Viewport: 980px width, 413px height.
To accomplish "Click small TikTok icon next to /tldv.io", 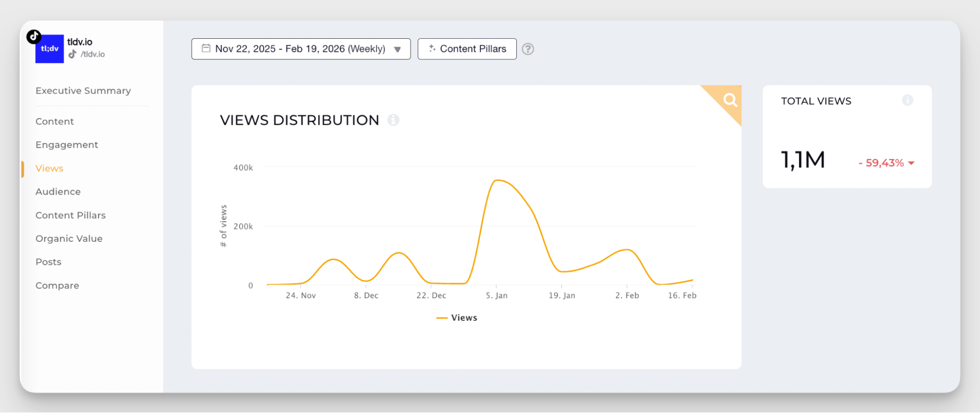I will [x=73, y=54].
